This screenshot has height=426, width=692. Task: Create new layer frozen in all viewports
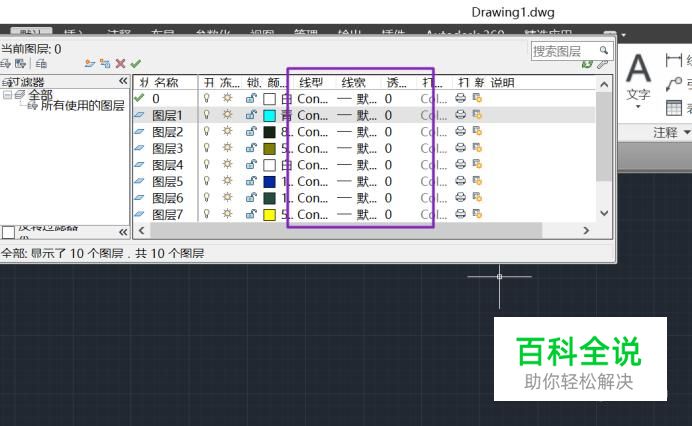coord(105,64)
